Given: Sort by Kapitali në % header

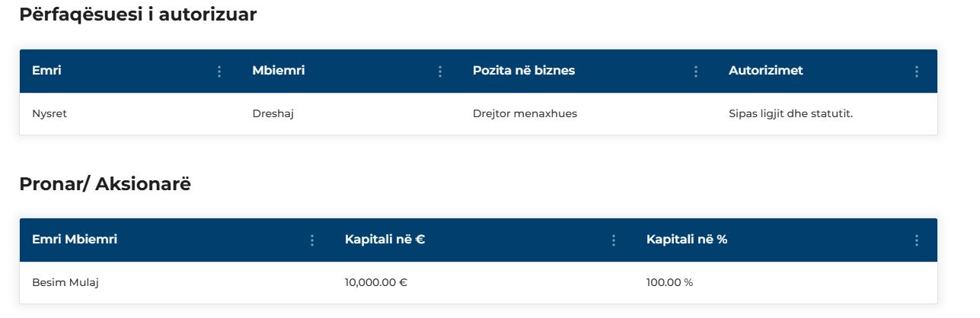Looking at the screenshot, I should 687,240.
